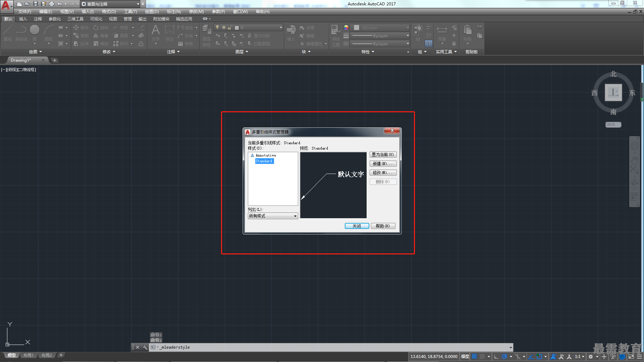Expand the 图层 panel flyout
The height and width of the screenshot is (362, 644).
pos(241,52)
